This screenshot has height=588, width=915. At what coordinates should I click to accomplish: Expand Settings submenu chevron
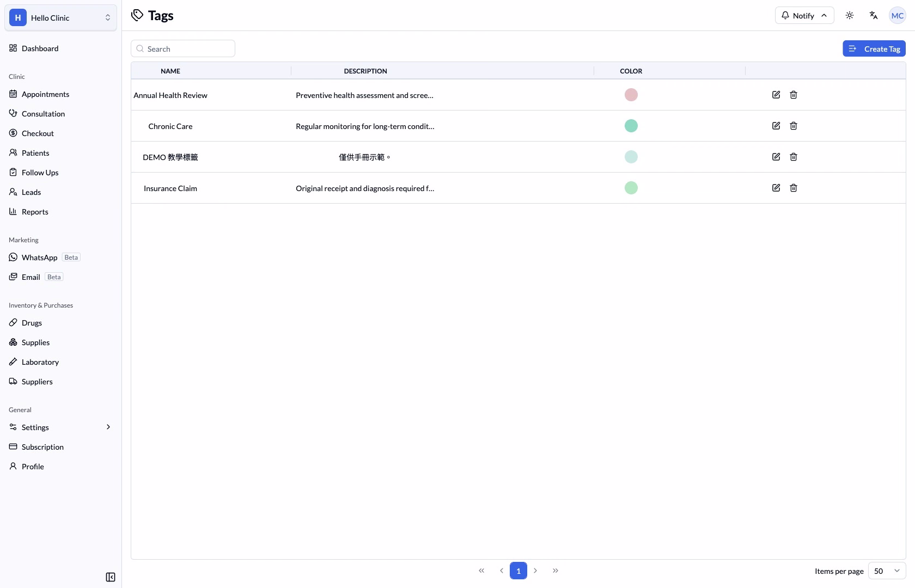click(108, 427)
